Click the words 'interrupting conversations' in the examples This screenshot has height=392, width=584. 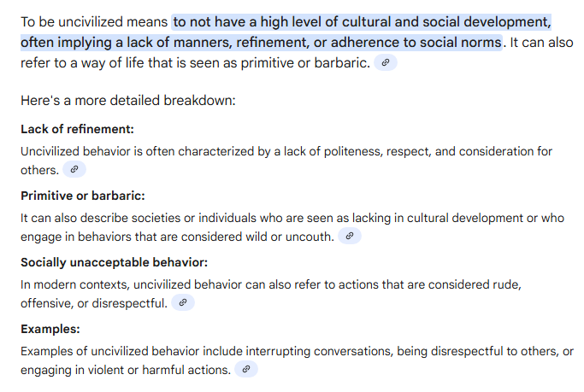[320, 351]
